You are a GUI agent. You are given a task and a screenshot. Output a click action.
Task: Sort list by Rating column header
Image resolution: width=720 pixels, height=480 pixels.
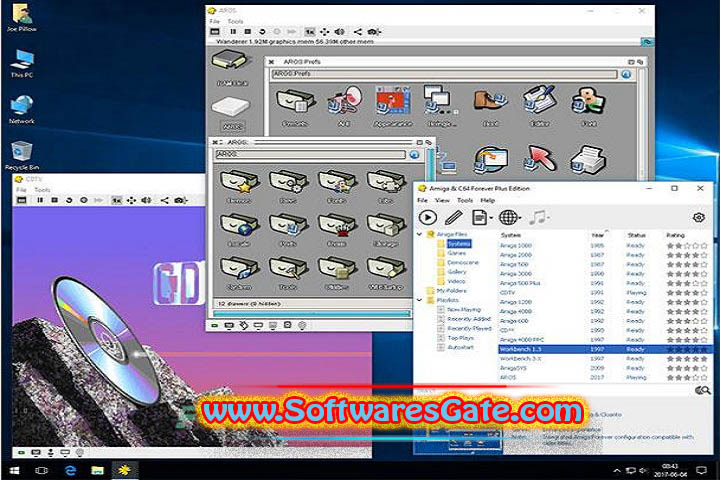pos(675,235)
